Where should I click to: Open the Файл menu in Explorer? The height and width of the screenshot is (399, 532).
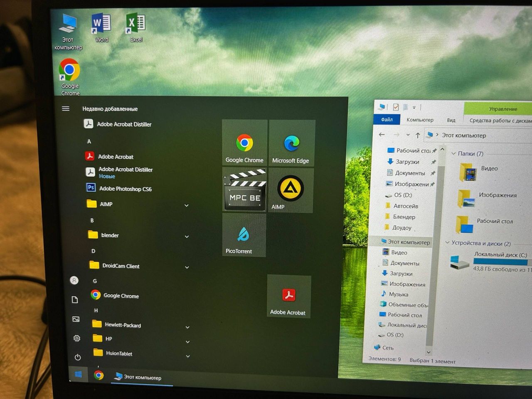click(x=387, y=120)
